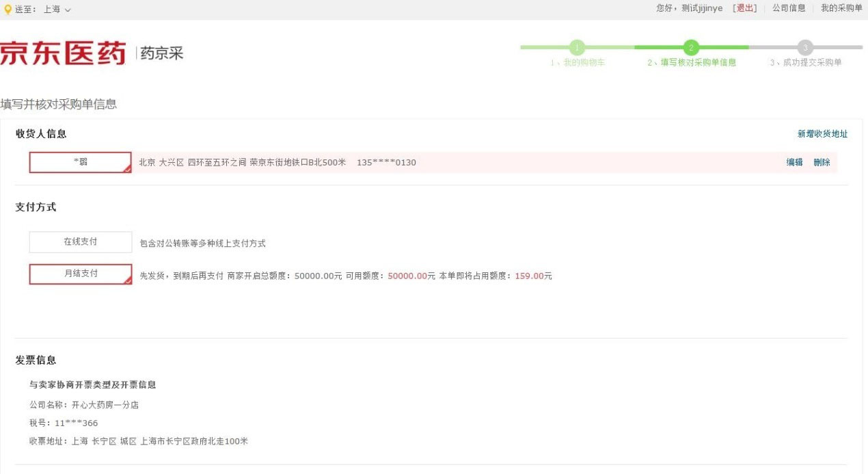Click the 填写核对采购单信息 step label
868x474 pixels.
692,63
